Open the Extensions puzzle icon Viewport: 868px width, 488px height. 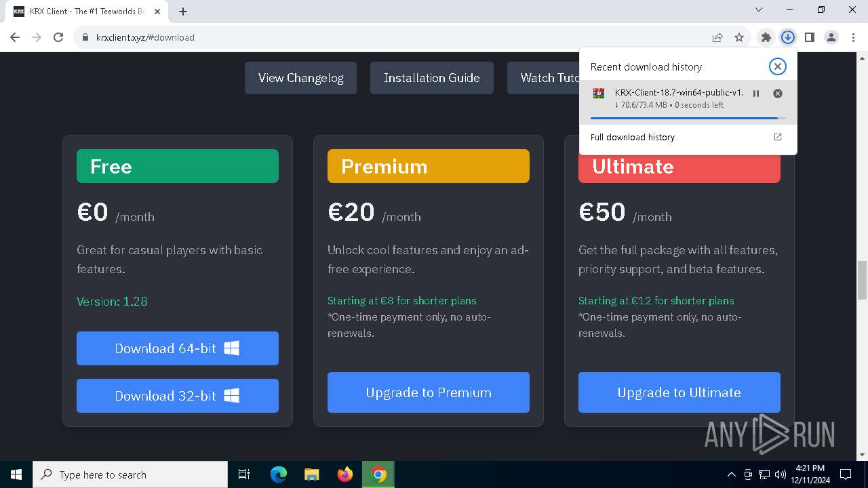click(x=766, y=37)
